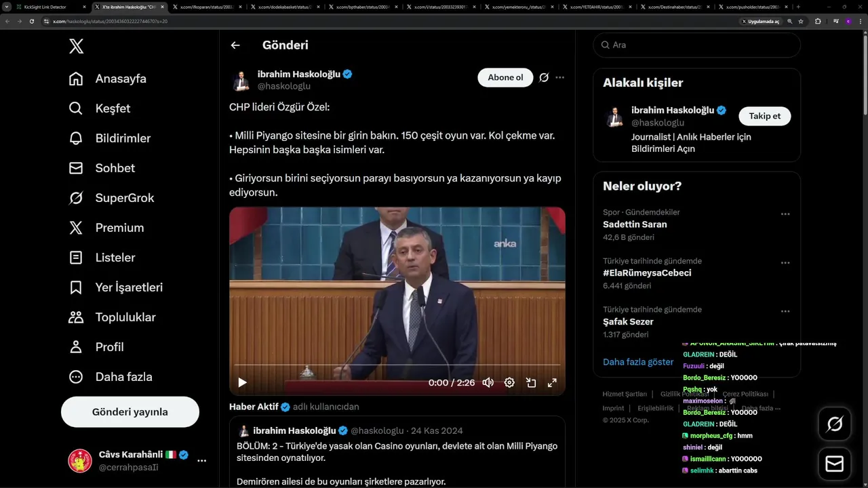The height and width of the screenshot is (488, 868).
Task: Open Sohbet messages
Action: 102,168
